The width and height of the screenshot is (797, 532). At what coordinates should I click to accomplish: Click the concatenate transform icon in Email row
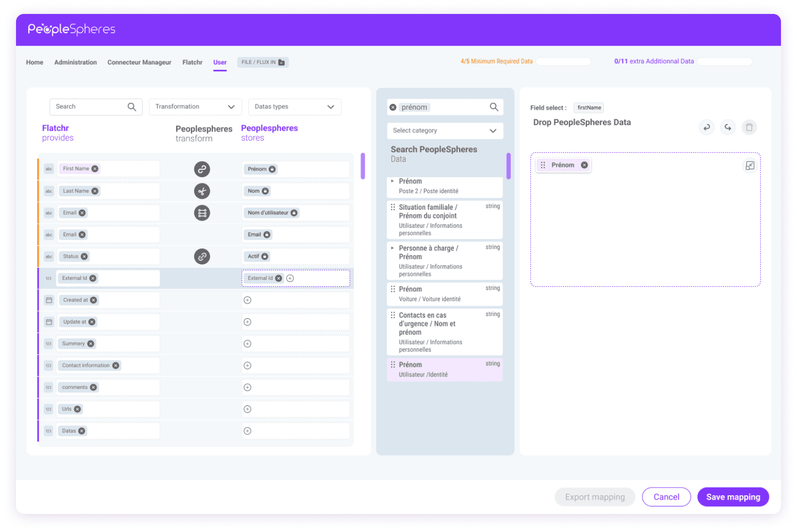click(202, 213)
